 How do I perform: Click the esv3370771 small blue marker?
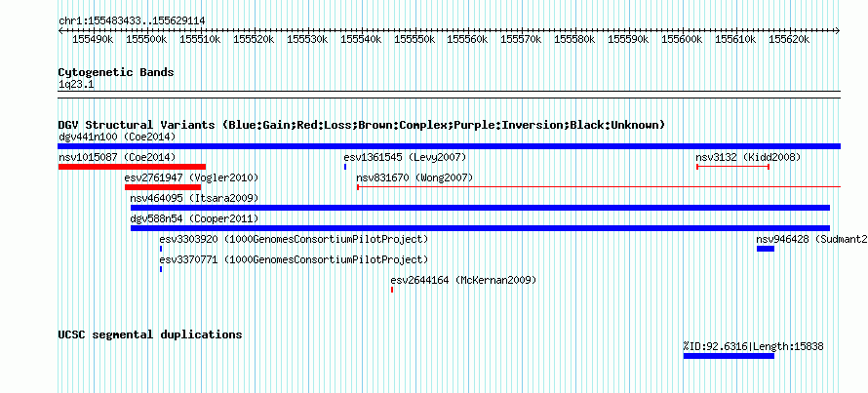click(x=161, y=269)
